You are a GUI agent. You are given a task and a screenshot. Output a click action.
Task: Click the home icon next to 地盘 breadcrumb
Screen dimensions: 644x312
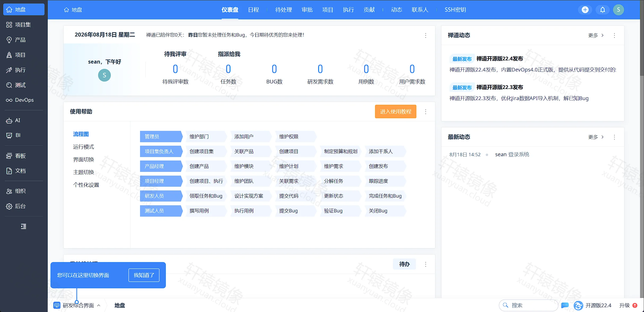coord(66,10)
